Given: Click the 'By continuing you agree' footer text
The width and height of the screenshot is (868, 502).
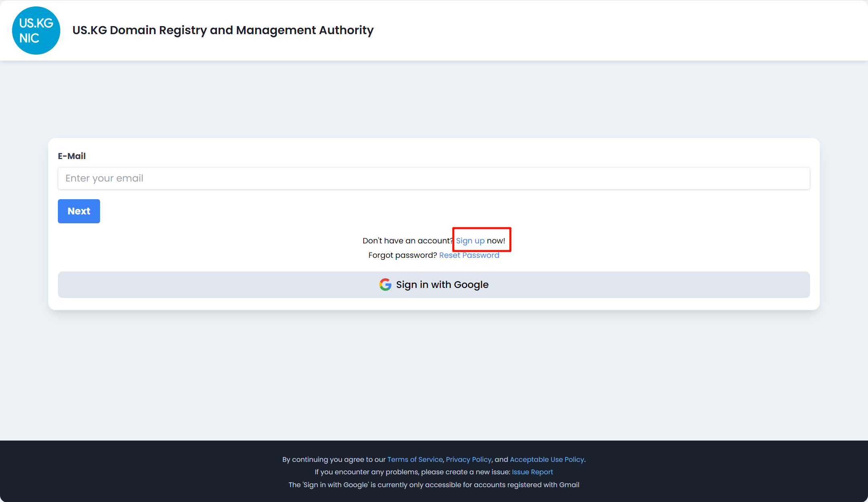Looking at the screenshot, I should [334, 459].
